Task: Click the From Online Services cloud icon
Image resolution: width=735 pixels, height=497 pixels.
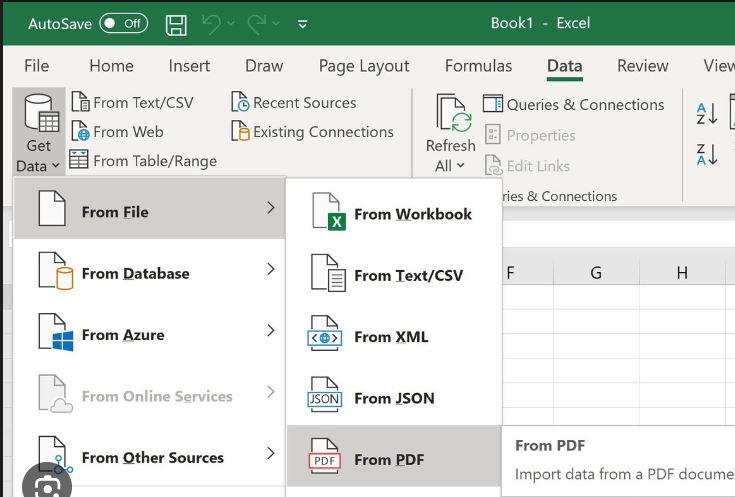Action: [56, 393]
